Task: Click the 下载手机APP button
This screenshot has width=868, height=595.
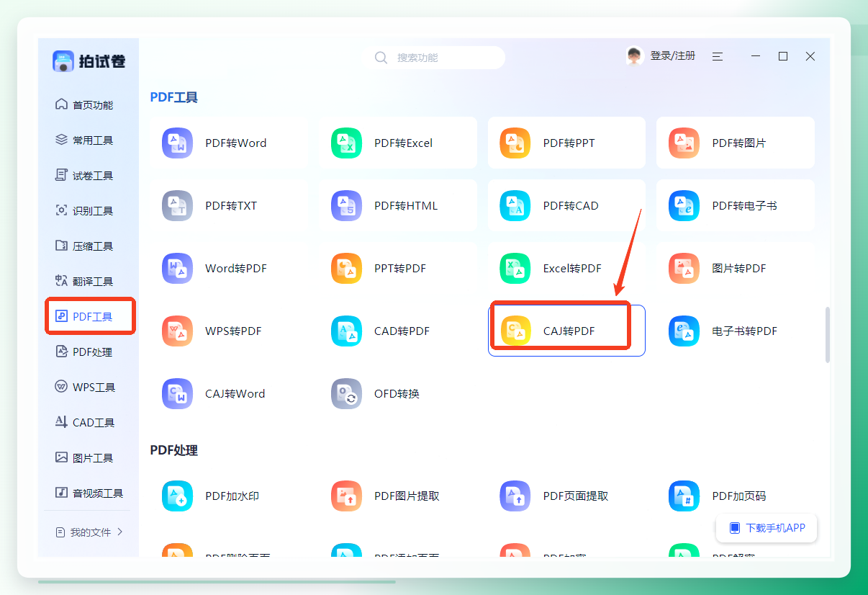Action: pyautogui.click(x=767, y=528)
